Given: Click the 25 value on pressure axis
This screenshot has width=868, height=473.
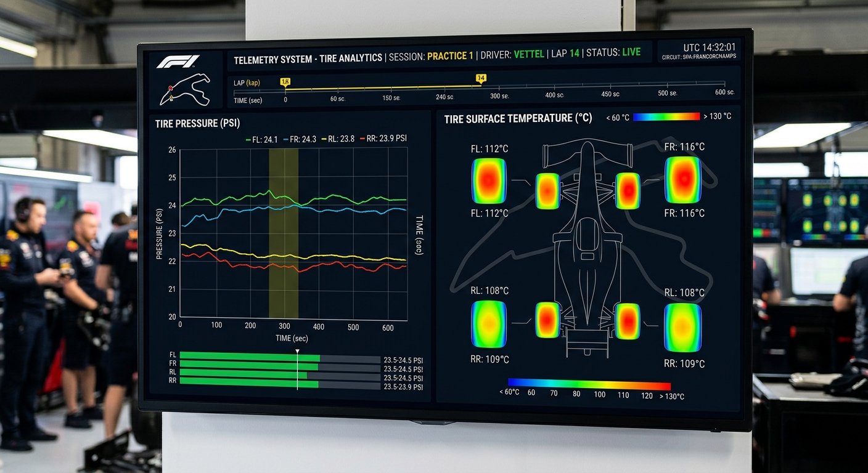Looking at the screenshot, I should click(172, 178).
